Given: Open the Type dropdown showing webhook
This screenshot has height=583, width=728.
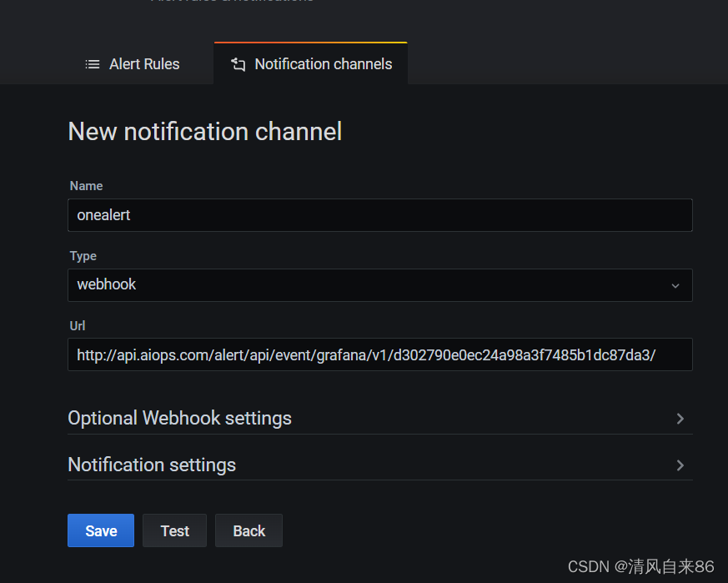Looking at the screenshot, I should click(x=379, y=285).
